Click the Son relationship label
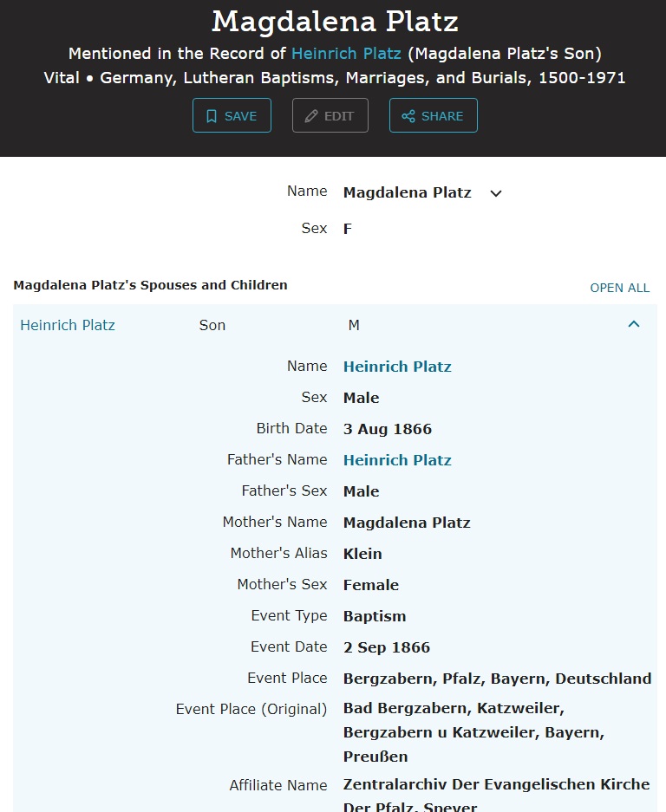The height and width of the screenshot is (812, 666). click(x=212, y=325)
